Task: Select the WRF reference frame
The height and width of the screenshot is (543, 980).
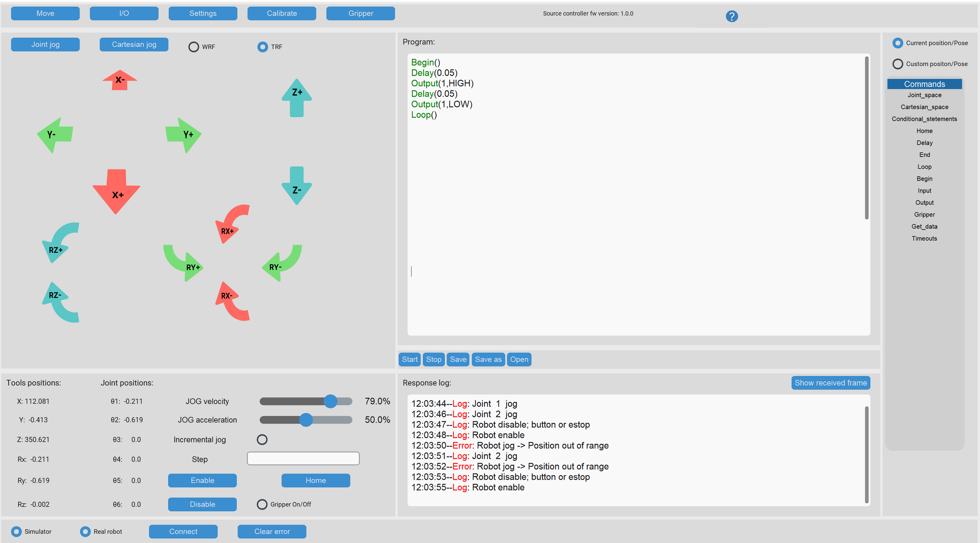Action: [x=194, y=47]
